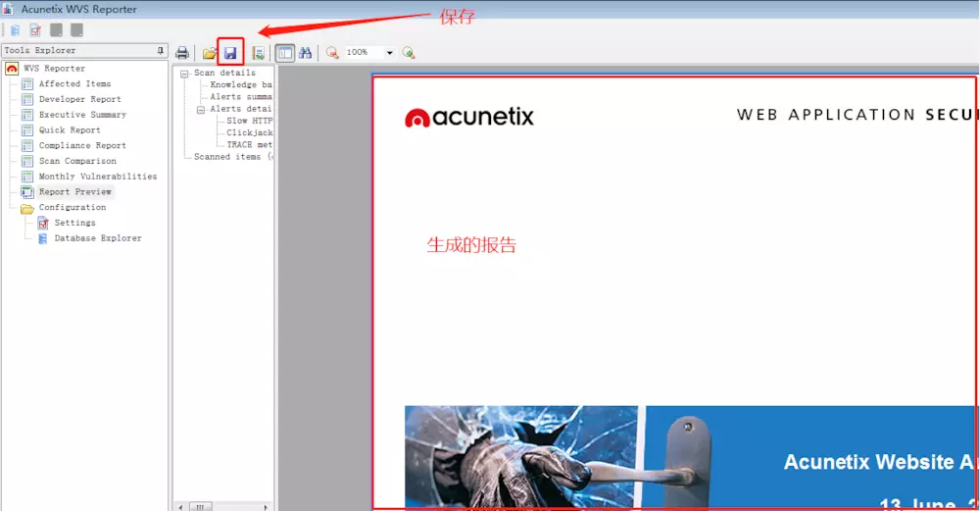The width and height of the screenshot is (980, 511).
Task: Open Quick Report
Action: point(70,130)
